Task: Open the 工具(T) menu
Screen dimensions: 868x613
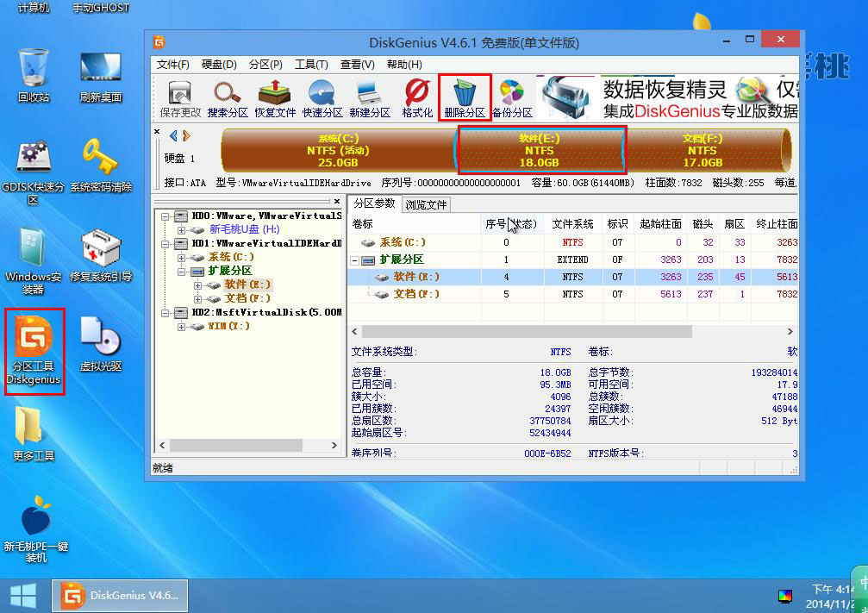Action: pos(311,65)
